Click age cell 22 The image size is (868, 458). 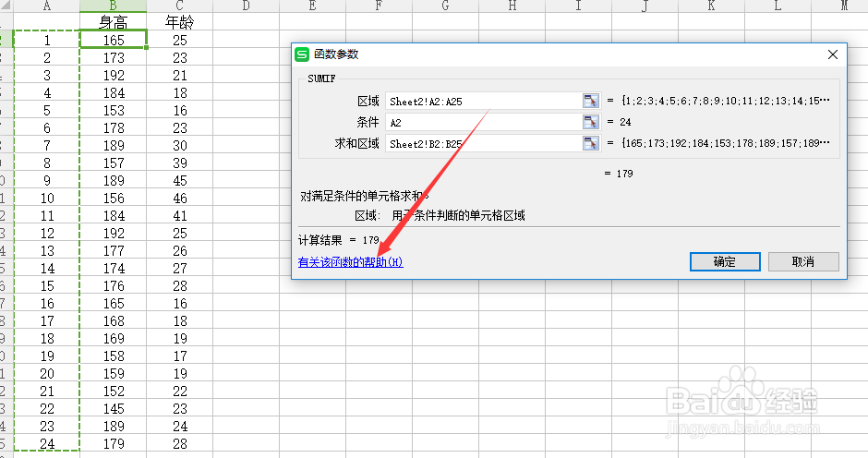(179, 391)
